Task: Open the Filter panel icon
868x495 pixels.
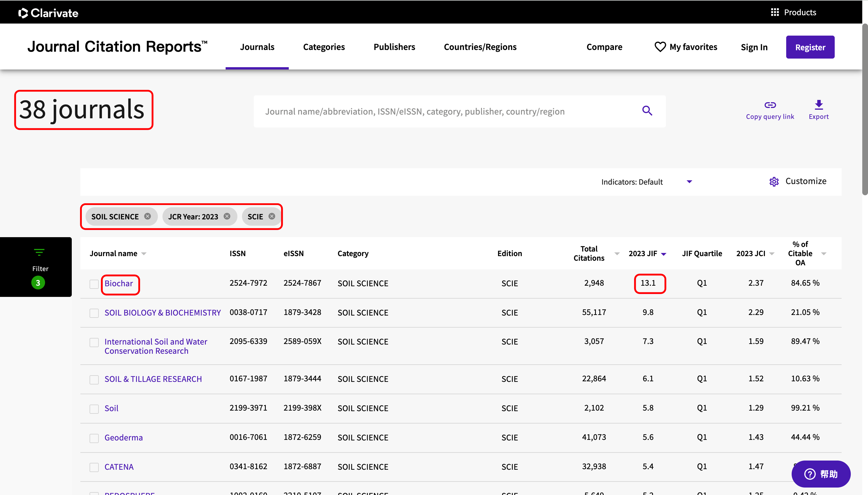Action: (x=39, y=252)
